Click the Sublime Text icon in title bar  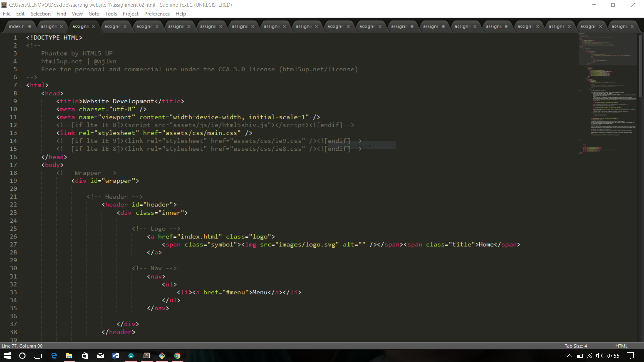(x=4, y=5)
